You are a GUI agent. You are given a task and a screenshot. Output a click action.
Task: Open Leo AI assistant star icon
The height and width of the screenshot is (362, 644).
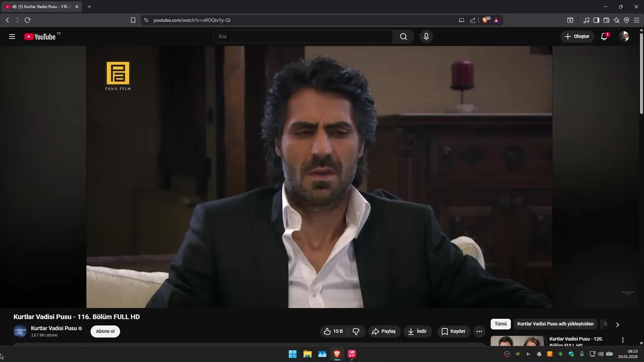[616, 20]
